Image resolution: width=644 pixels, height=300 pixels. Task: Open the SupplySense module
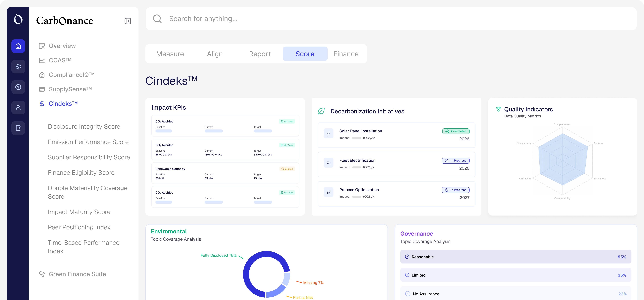(70, 89)
